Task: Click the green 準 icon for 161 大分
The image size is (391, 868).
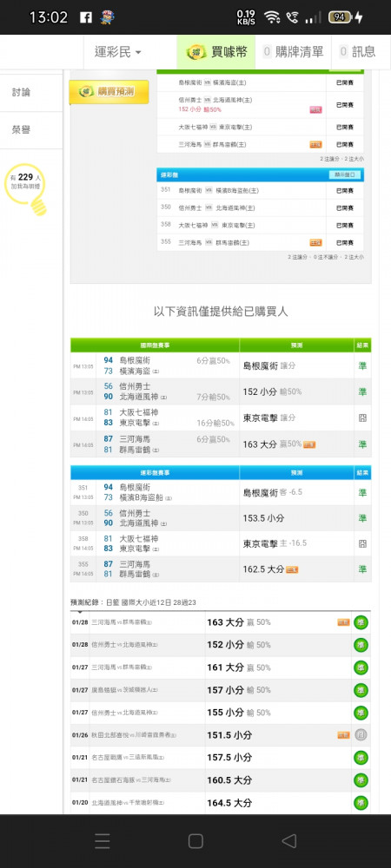Action: (x=361, y=667)
